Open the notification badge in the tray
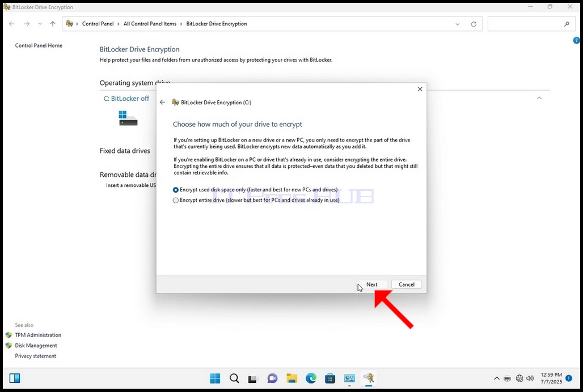 (x=568, y=378)
